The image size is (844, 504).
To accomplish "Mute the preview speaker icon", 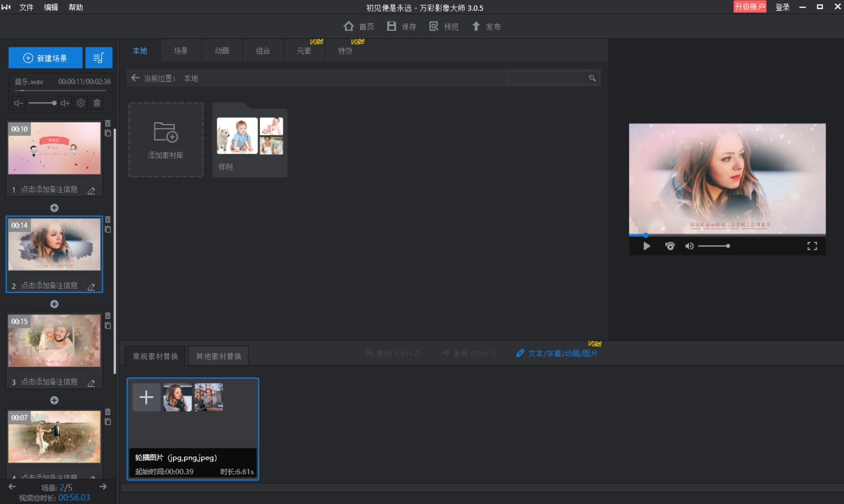I will pyautogui.click(x=689, y=246).
